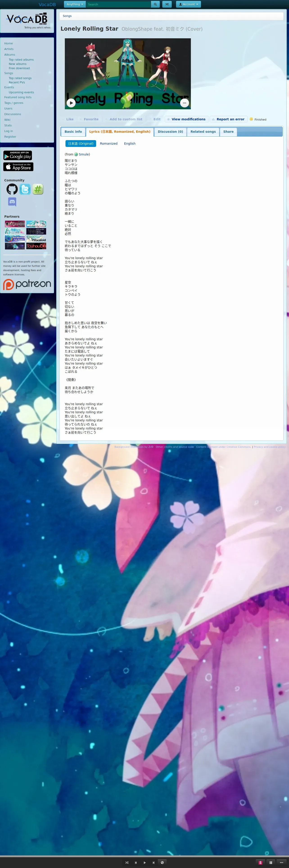The width and height of the screenshot is (289, 868).
Task: Open the player bar more-options icon
Action: coord(282,863)
